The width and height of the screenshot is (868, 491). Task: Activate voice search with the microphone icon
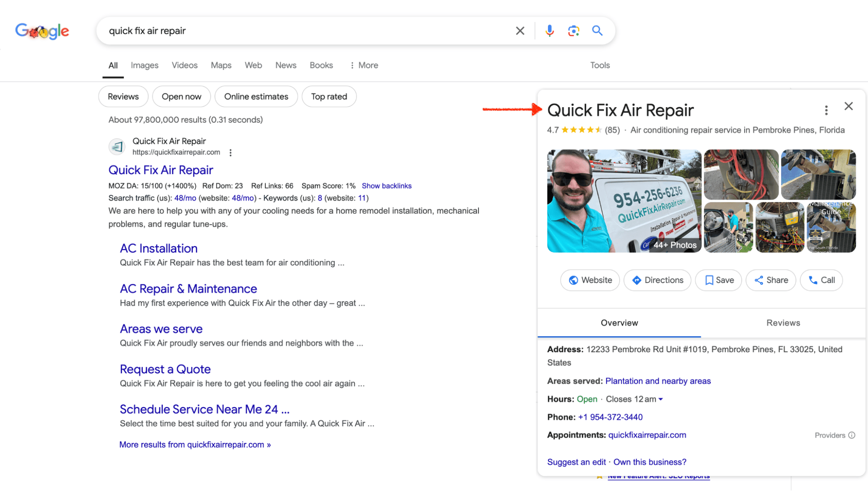tap(549, 30)
